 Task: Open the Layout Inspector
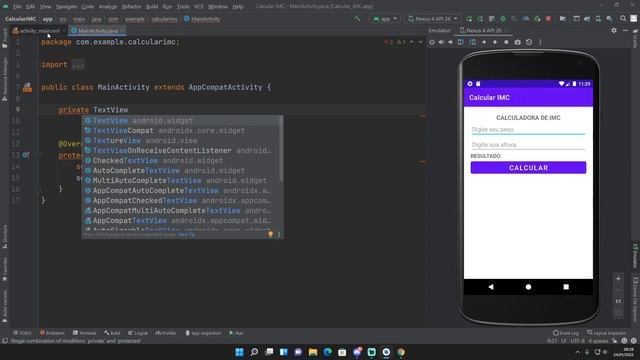(x=607, y=333)
